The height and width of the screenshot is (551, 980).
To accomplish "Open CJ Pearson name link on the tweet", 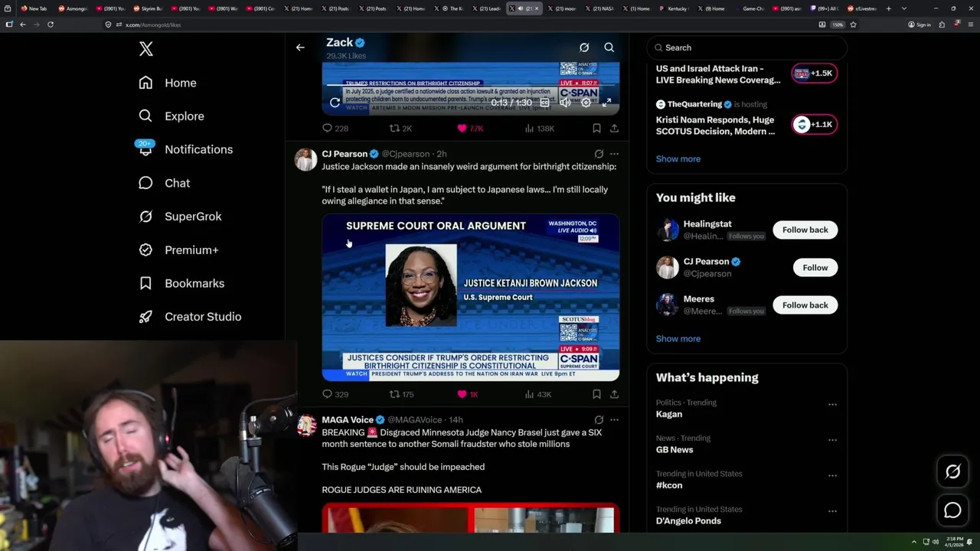I will [x=345, y=154].
